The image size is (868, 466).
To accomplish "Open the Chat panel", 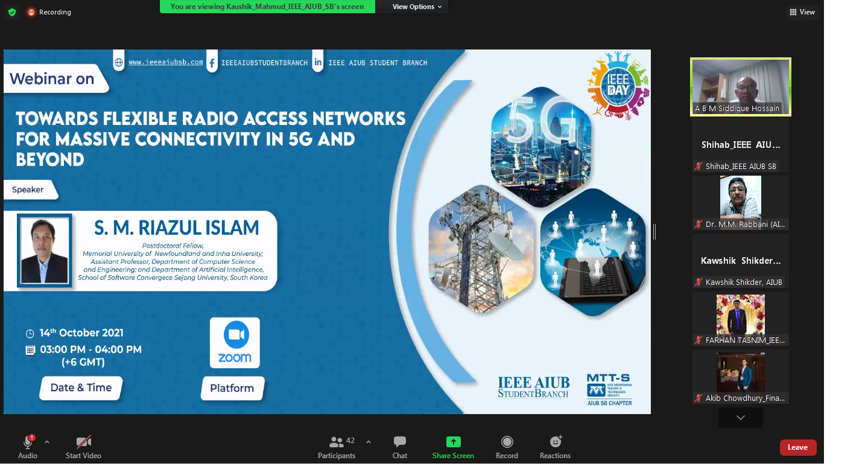I will (x=399, y=442).
